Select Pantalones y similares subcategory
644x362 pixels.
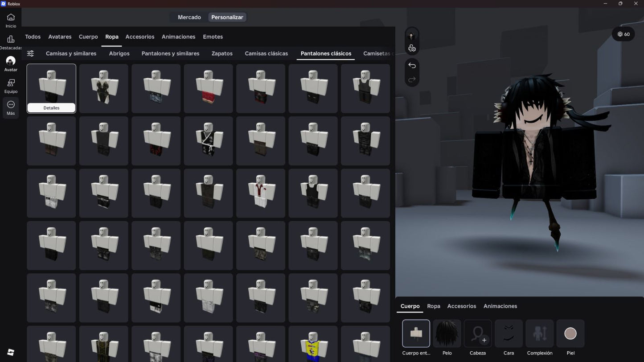point(170,53)
